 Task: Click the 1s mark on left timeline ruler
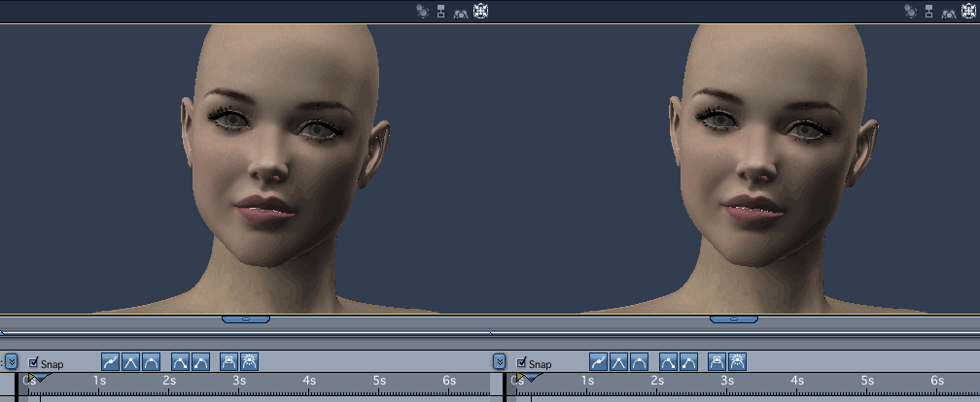coord(99,381)
